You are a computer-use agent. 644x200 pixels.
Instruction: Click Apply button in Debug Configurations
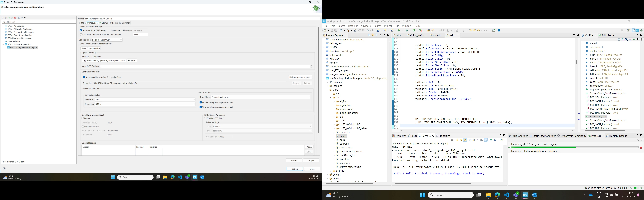311,161
